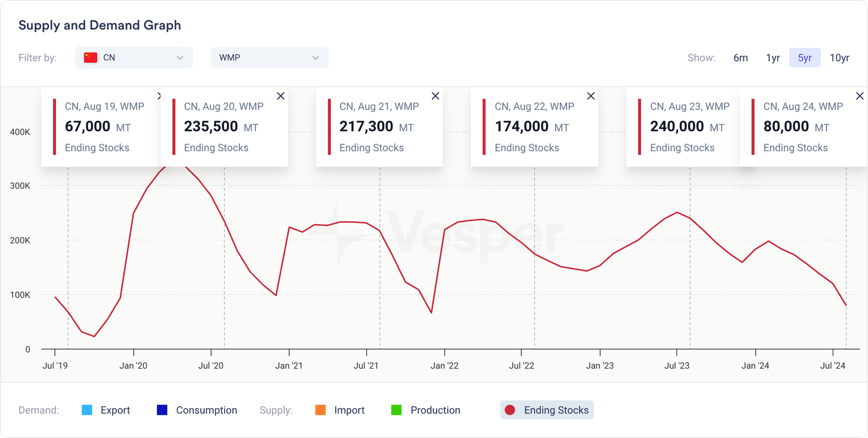Switch to the 6m time range
The image size is (868, 438).
coord(741,58)
